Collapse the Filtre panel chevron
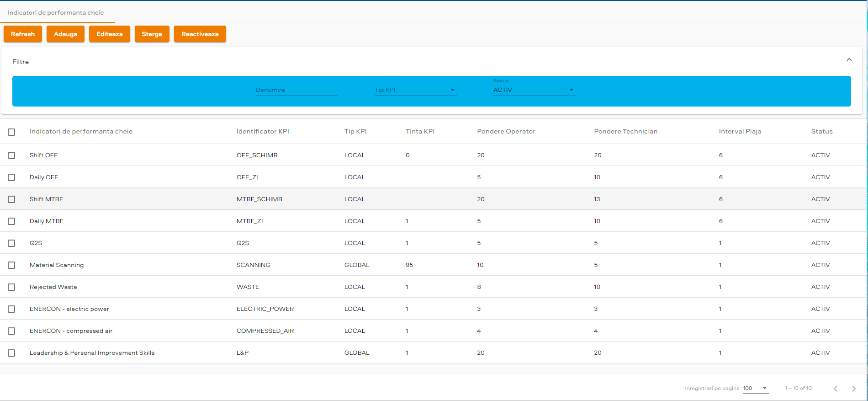Screen dimensions: 868x401 pyautogui.click(x=849, y=60)
